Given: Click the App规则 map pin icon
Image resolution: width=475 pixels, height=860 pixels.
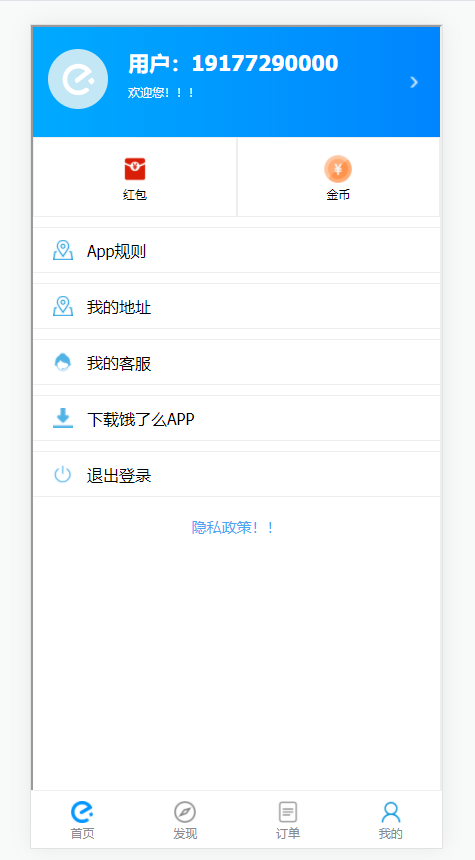Looking at the screenshot, I should click(x=63, y=250).
